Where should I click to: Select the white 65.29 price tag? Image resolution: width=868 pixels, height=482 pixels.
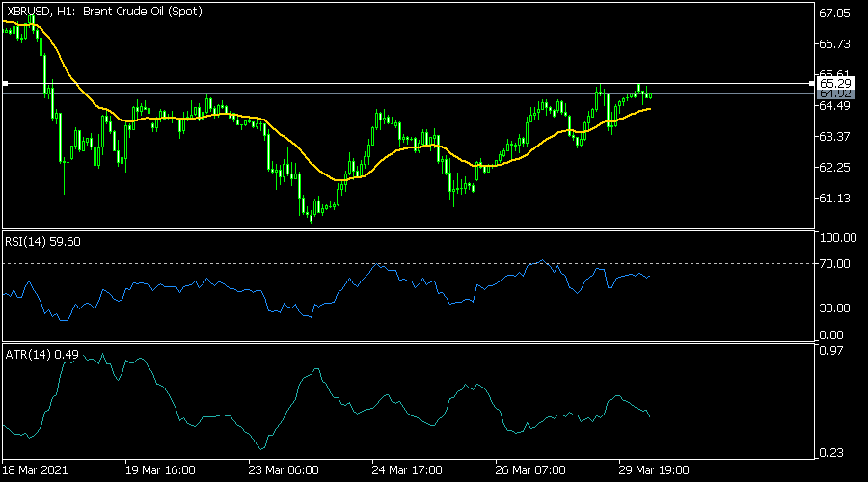tap(835, 84)
